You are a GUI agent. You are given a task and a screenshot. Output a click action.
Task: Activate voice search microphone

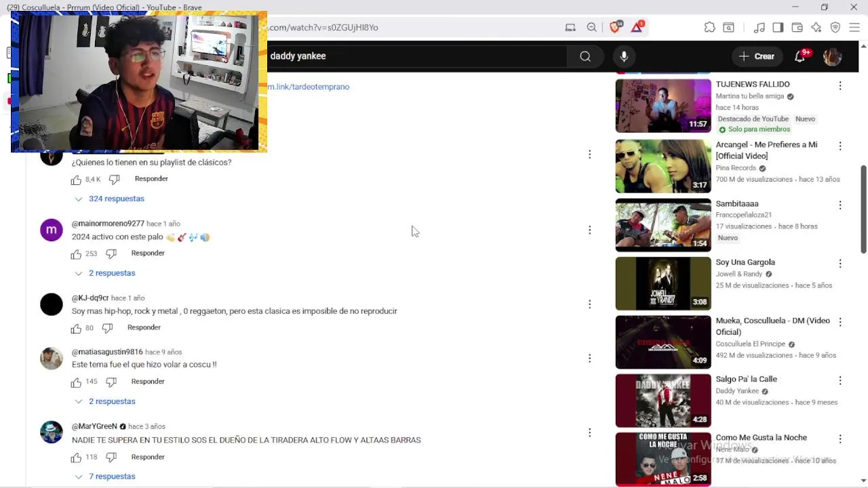coord(624,56)
